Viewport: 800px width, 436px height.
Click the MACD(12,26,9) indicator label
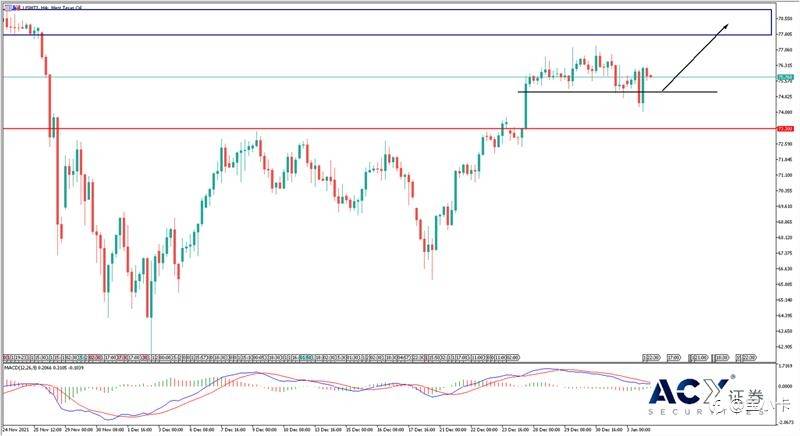click(x=44, y=367)
